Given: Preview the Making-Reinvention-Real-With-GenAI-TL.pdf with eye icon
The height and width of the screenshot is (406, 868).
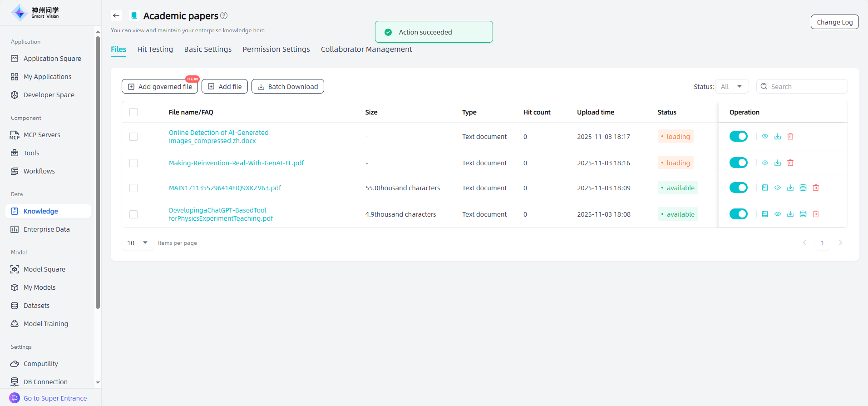Looking at the screenshot, I should tap(764, 163).
